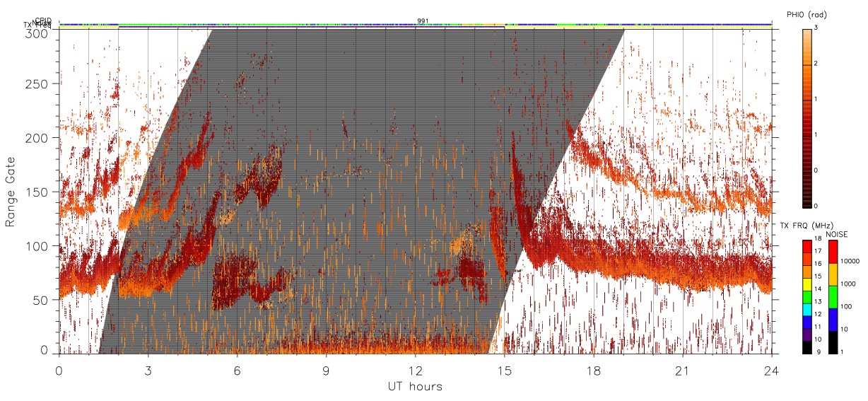The height and width of the screenshot is (401, 868).
Task: Click the NOISE label 1000
Action: click(x=848, y=285)
